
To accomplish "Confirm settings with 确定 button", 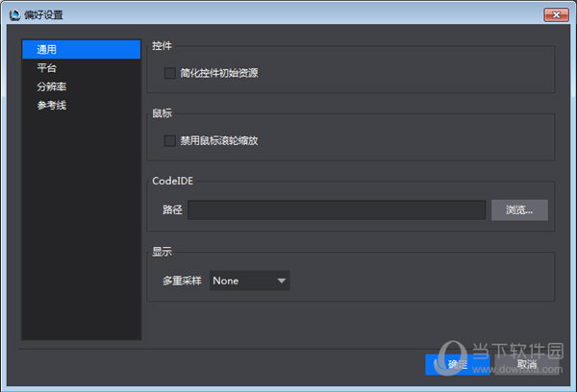I will pos(458,364).
